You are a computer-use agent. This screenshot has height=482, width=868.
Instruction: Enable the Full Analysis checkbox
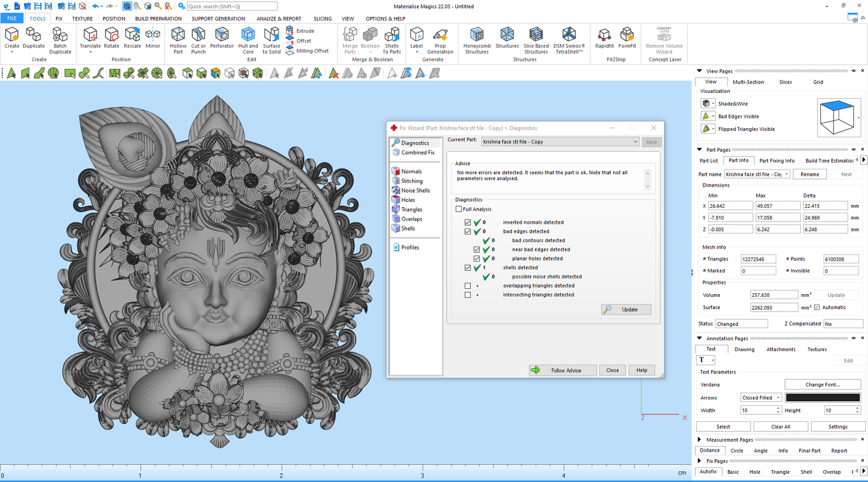pyautogui.click(x=459, y=209)
